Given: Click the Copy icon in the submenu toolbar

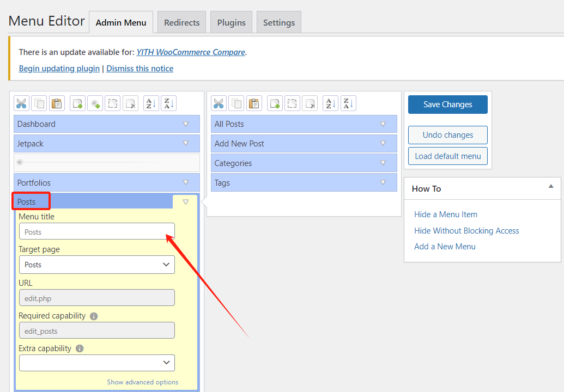Looking at the screenshot, I should pyautogui.click(x=236, y=103).
